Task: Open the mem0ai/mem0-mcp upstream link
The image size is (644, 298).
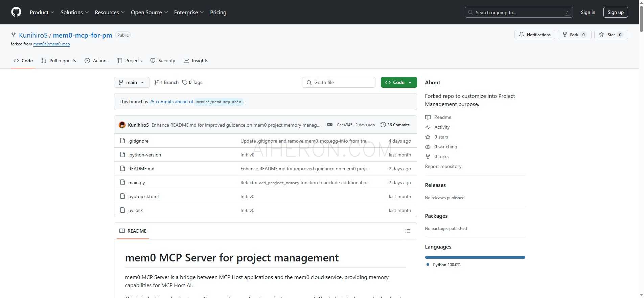Action: (x=51, y=44)
